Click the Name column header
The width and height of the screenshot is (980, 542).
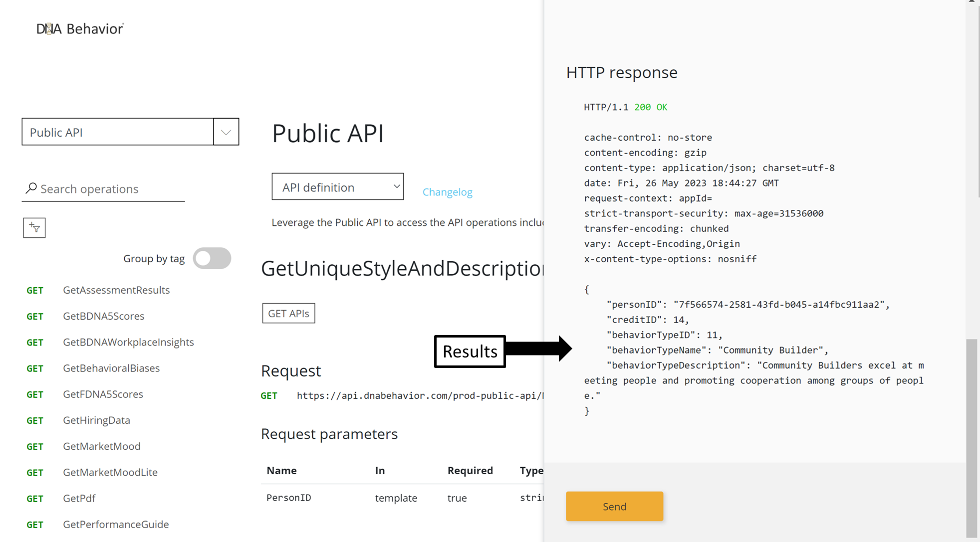(x=281, y=470)
